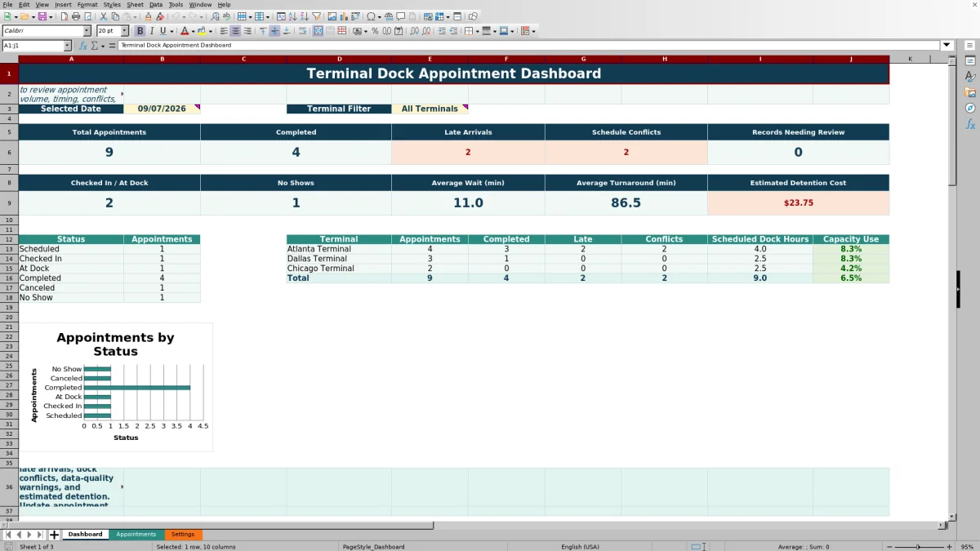The width and height of the screenshot is (980, 551).
Task: Open the Font Name dropdown
Action: [87, 31]
